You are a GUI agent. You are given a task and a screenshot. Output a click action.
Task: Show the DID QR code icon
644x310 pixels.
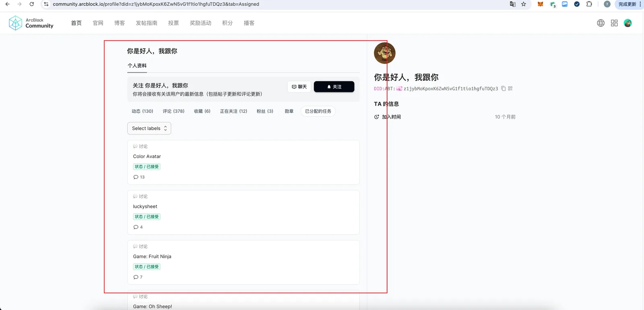click(510, 89)
